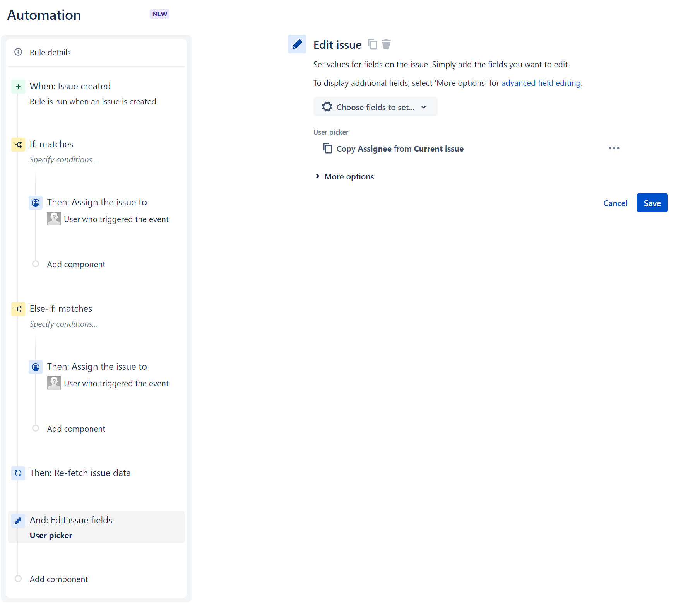This screenshot has height=613, width=700.
Task: Click the copy icon next to Copy Assignee
Action: point(328,149)
